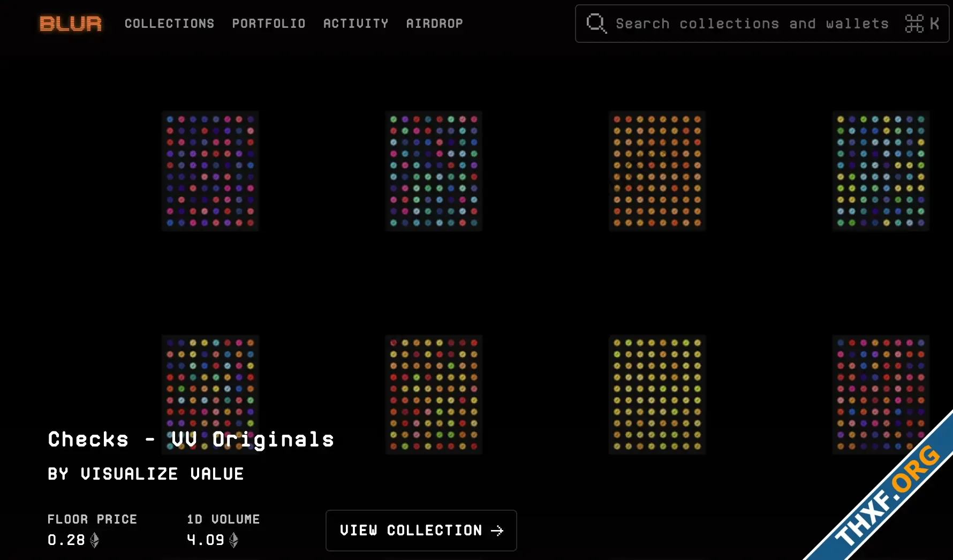Click the 1D Volume label
The height and width of the screenshot is (560, 953).
[x=223, y=519]
